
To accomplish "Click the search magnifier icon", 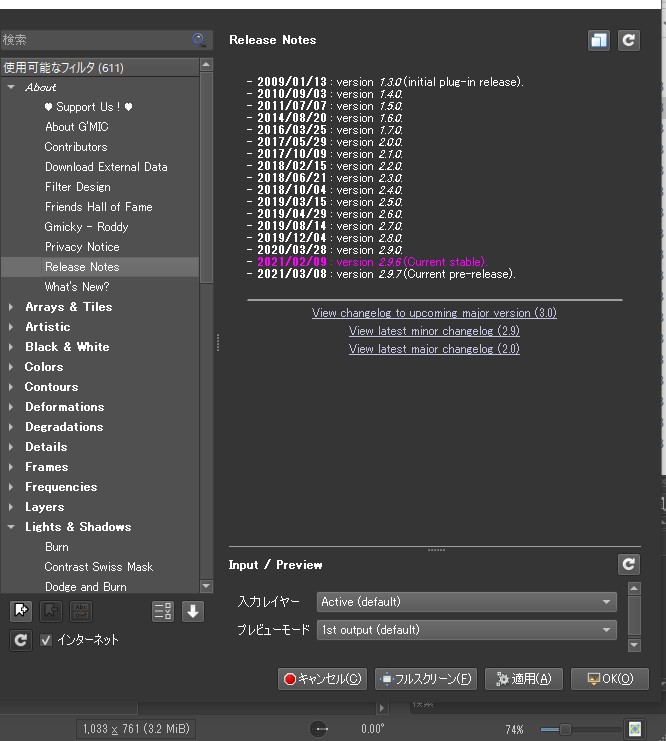I will point(199,40).
